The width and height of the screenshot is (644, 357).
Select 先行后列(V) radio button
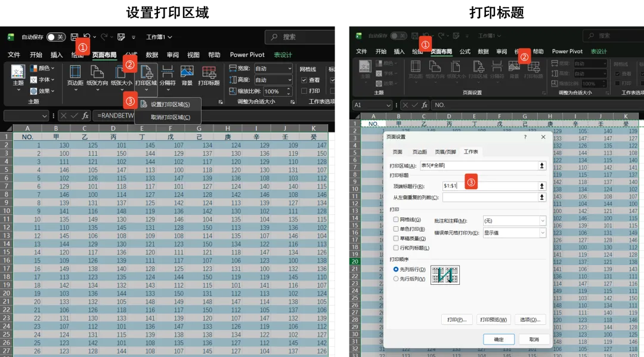coord(396,278)
